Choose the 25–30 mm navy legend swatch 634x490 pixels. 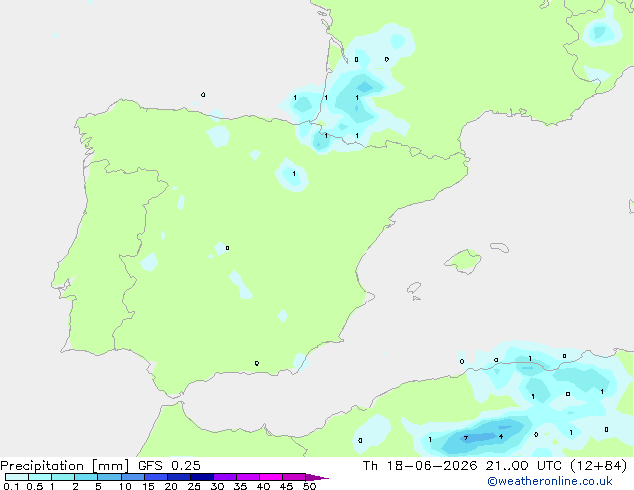pos(201,477)
